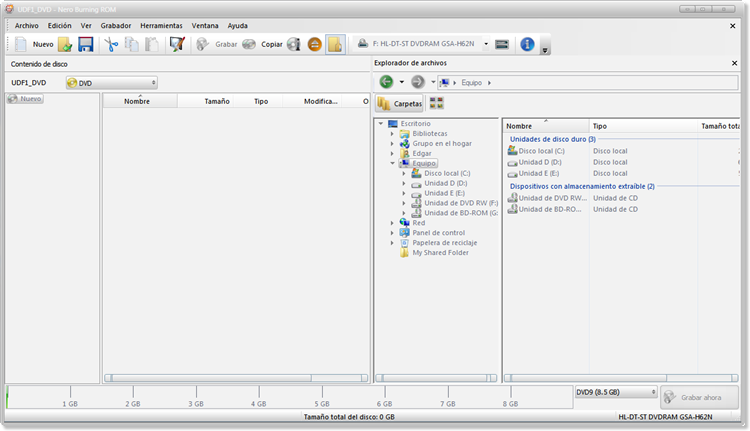This screenshot has height=431, width=750.
Task: Sort explorer list by Tipo column
Action: point(643,126)
